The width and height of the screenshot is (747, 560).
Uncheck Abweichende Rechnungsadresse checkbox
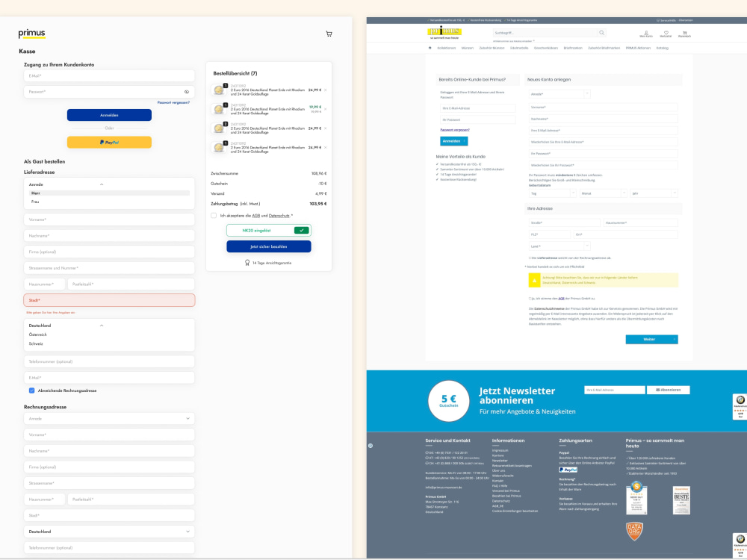pos(32,391)
